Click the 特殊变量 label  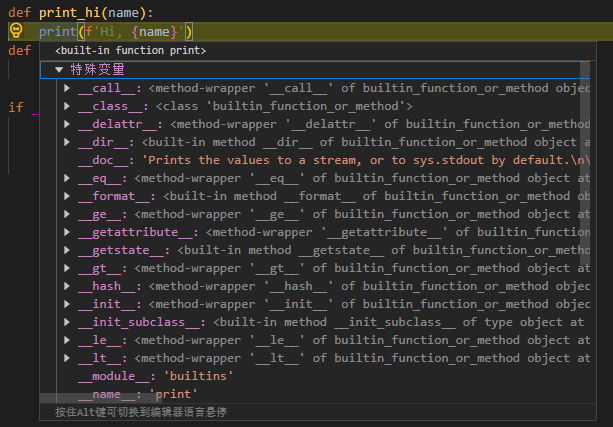[x=97, y=69]
